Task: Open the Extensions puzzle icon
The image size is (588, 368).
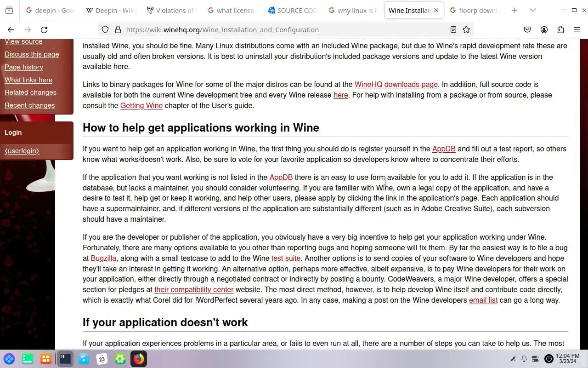Action: pyautogui.click(x=560, y=29)
